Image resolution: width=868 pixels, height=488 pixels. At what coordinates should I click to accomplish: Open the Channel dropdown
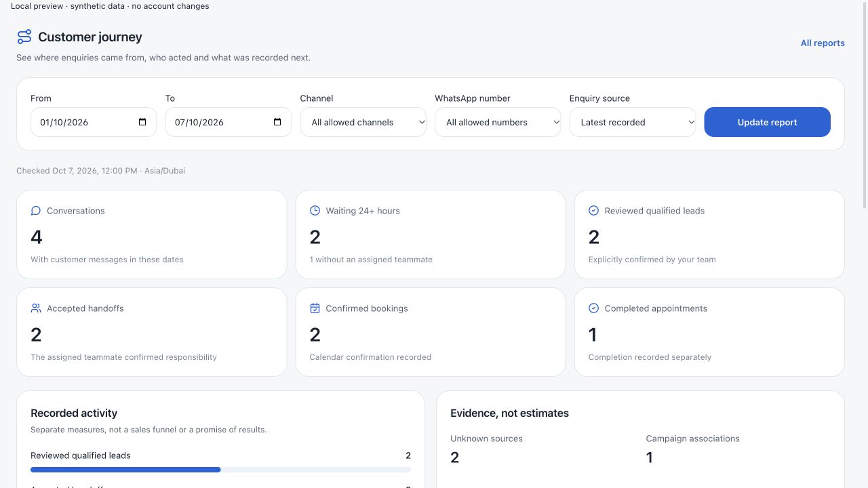pyautogui.click(x=363, y=122)
